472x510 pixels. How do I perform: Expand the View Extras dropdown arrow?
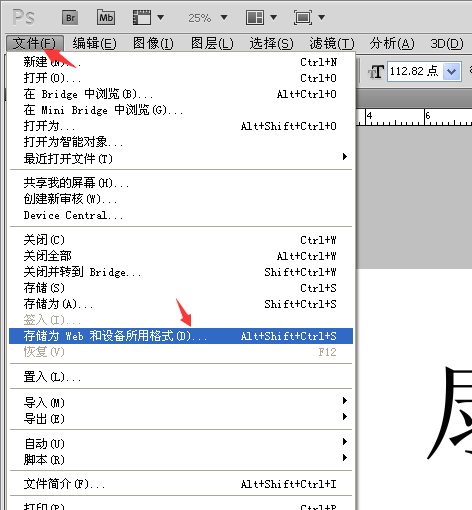(x=160, y=17)
